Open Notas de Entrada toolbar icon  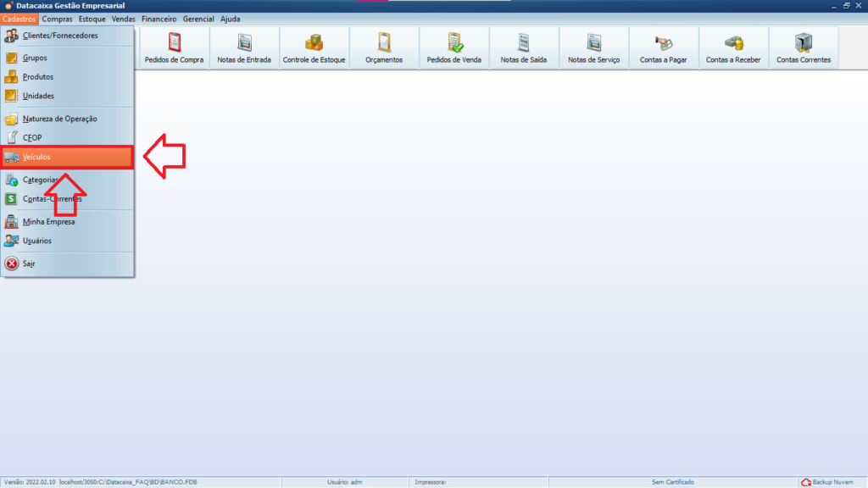pyautogui.click(x=244, y=48)
